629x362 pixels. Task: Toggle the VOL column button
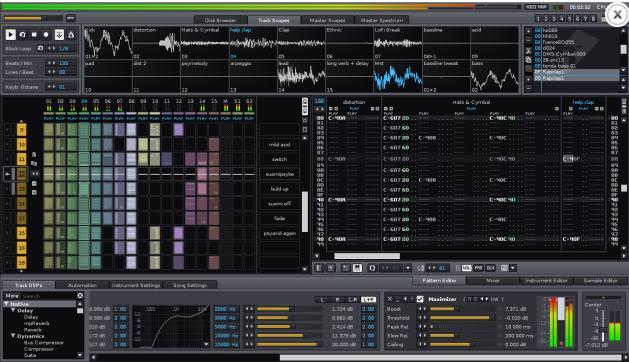[x=467, y=268]
